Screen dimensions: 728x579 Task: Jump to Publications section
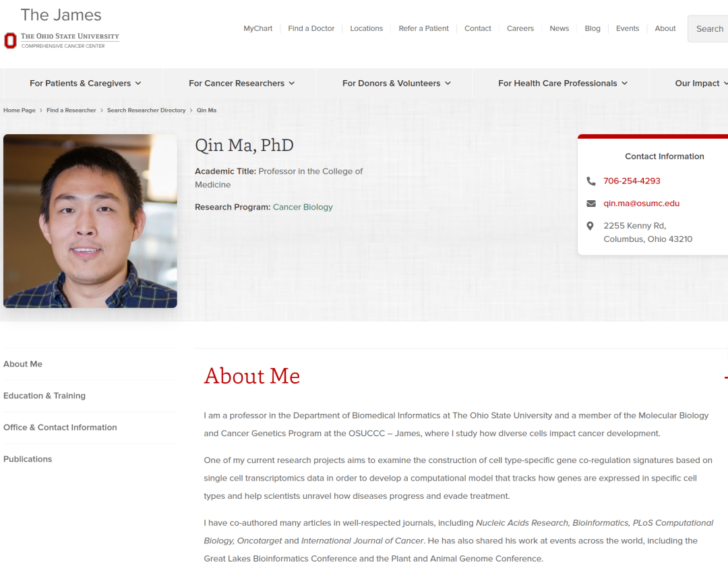(28, 459)
